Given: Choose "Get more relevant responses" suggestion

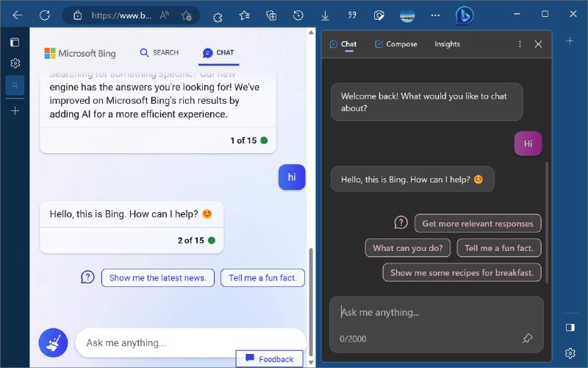Looking at the screenshot, I should (x=478, y=224).
